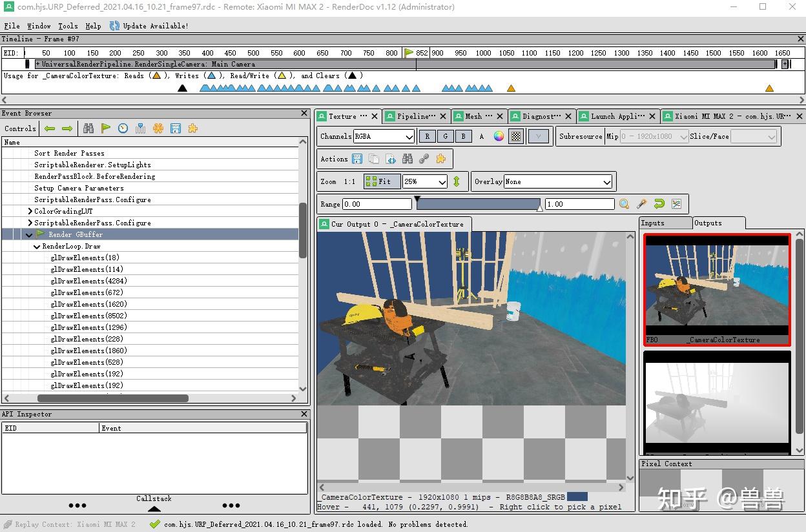
Task: Toggle the blue channel B button
Action: 463,136
